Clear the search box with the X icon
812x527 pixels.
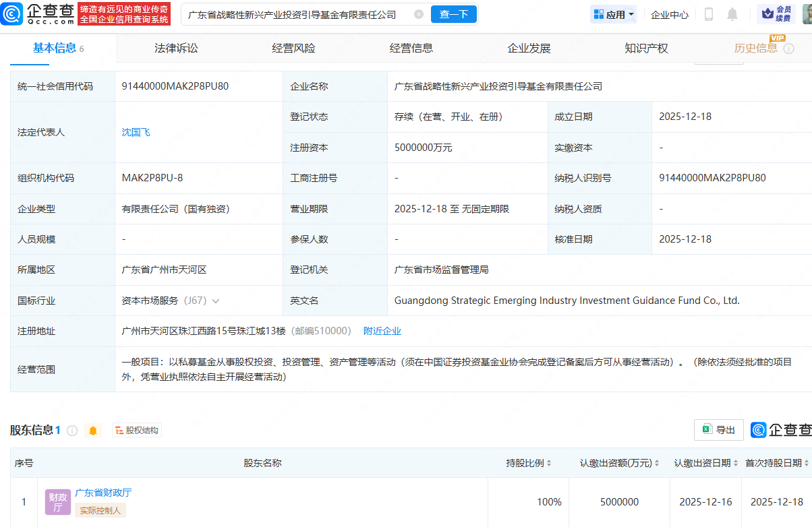[x=419, y=14]
